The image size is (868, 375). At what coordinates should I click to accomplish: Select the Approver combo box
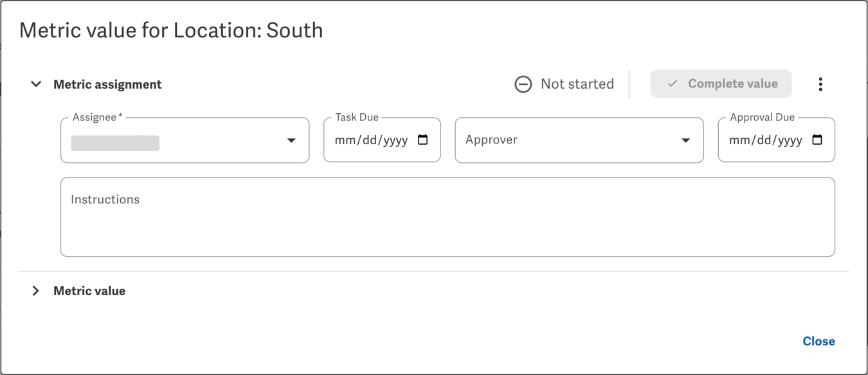[x=579, y=140]
